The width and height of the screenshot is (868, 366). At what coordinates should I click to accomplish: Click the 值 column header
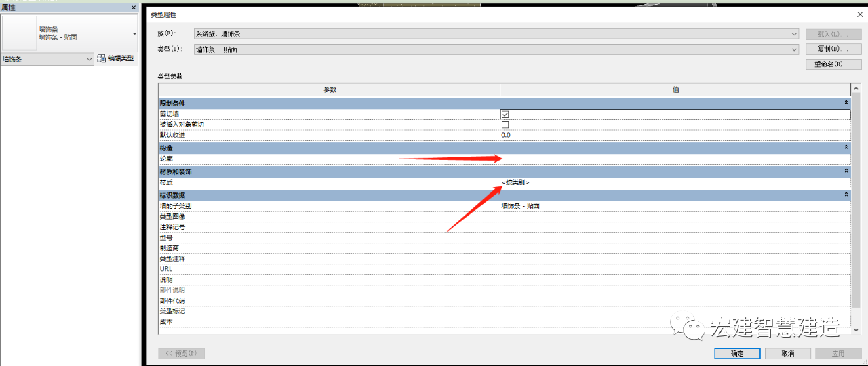click(x=675, y=89)
